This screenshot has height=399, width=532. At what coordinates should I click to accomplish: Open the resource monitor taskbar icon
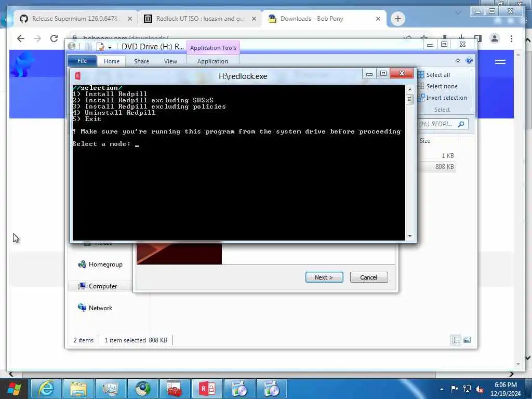pyautogui.click(x=110, y=389)
